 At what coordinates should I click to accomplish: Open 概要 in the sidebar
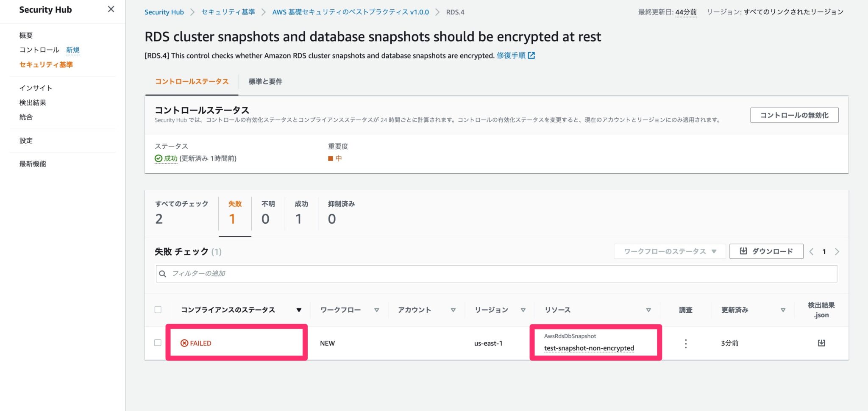[26, 36]
